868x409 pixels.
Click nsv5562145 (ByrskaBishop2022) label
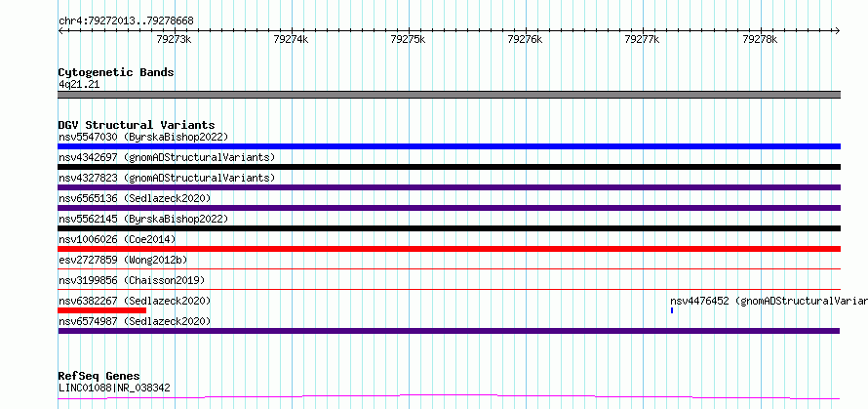tap(142, 219)
